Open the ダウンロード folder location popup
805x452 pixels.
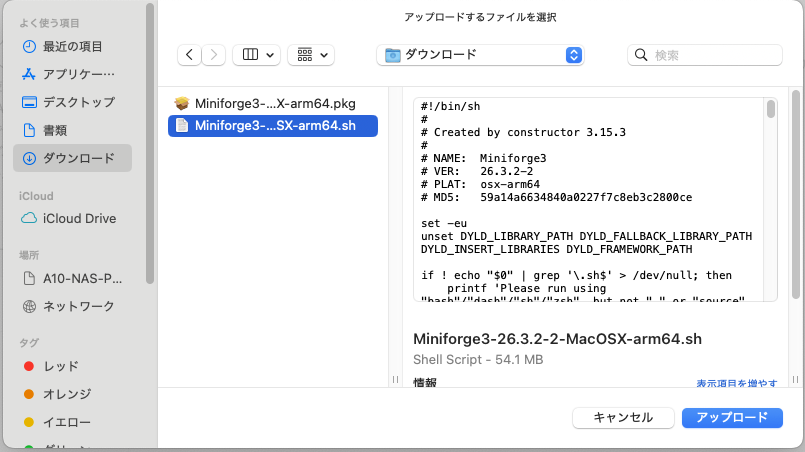(480, 55)
